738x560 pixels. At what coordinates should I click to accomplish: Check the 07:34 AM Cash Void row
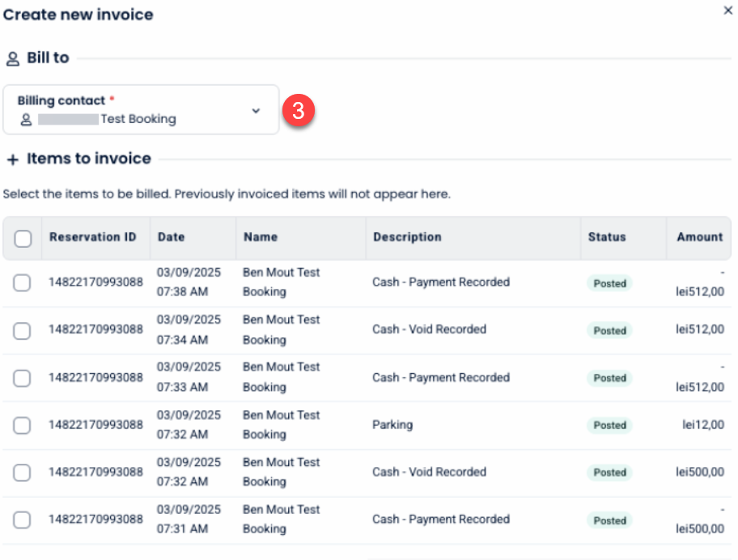point(22,330)
